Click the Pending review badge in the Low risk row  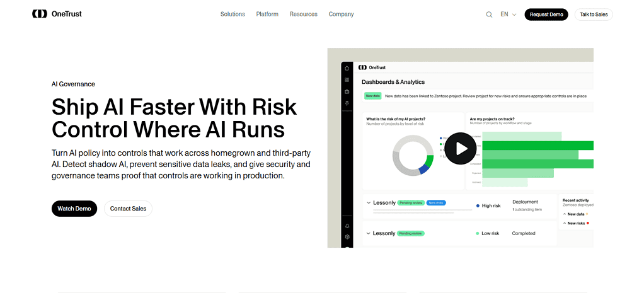[x=411, y=233]
